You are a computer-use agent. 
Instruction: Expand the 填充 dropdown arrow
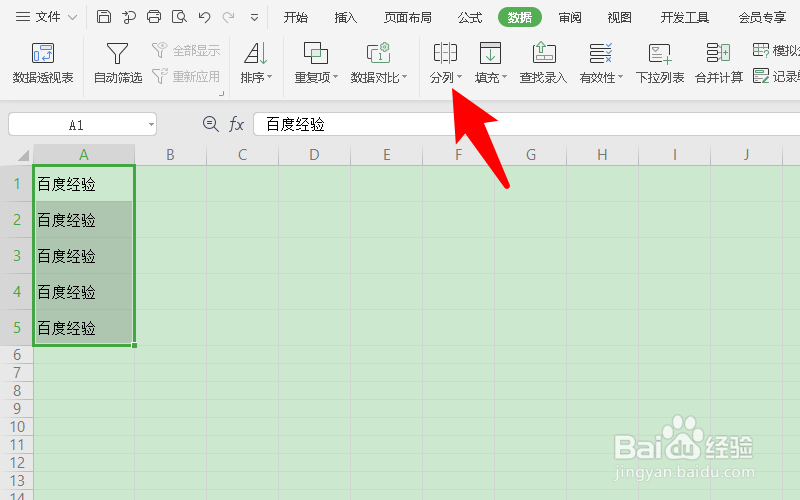point(505,77)
